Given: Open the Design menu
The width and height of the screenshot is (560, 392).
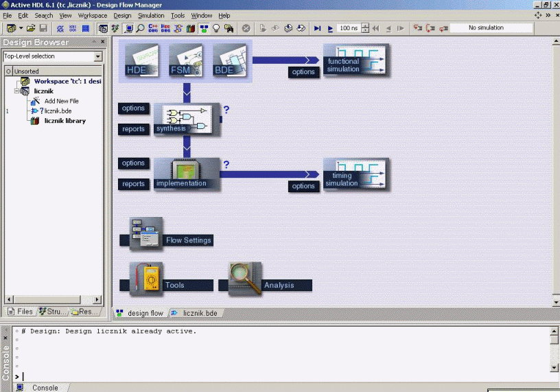Looking at the screenshot, I should point(122,16).
